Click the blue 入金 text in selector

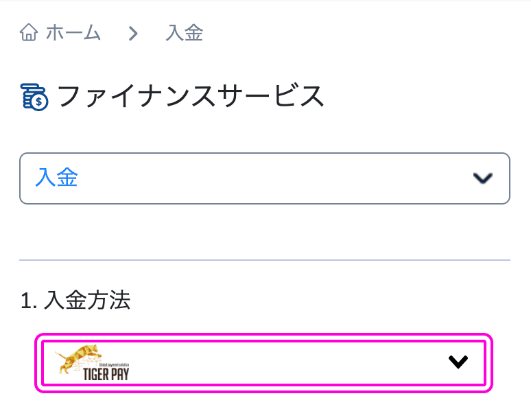[x=56, y=177]
